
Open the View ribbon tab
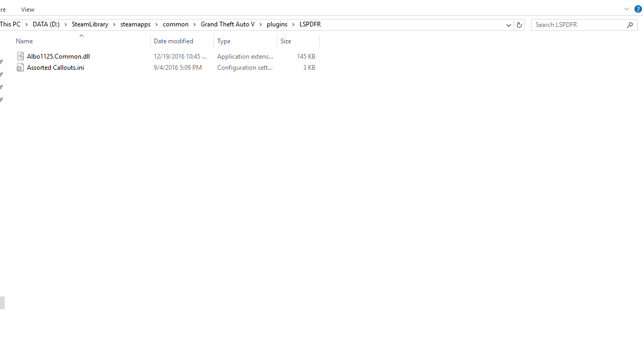pos(27,10)
